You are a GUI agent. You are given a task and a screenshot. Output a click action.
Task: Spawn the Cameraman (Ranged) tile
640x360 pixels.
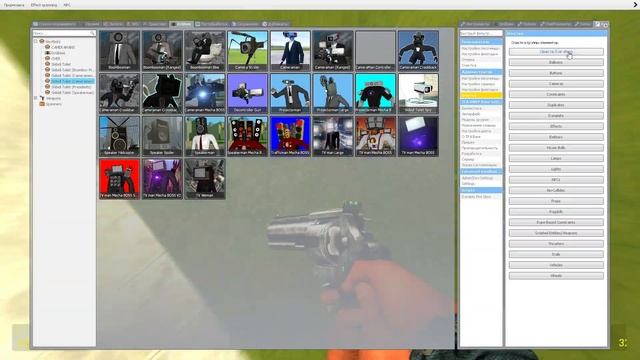333,51
